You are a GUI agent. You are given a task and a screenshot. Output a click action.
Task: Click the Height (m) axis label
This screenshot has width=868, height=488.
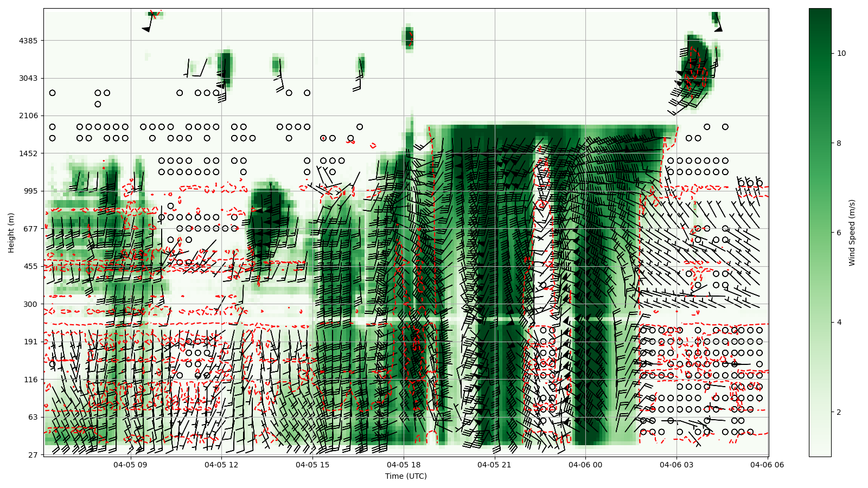11,232
